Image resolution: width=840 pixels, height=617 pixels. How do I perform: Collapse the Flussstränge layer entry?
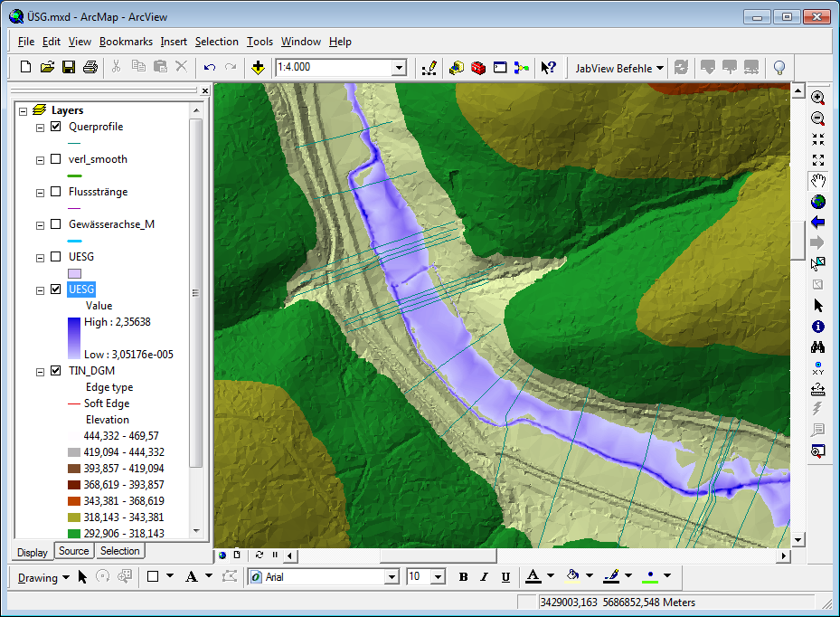[40, 193]
